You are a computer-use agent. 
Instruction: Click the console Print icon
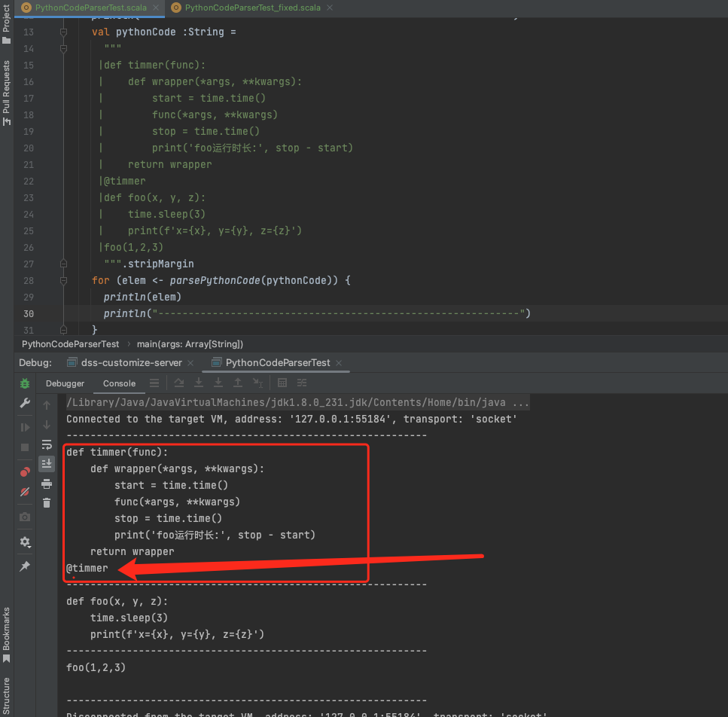pos(47,484)
